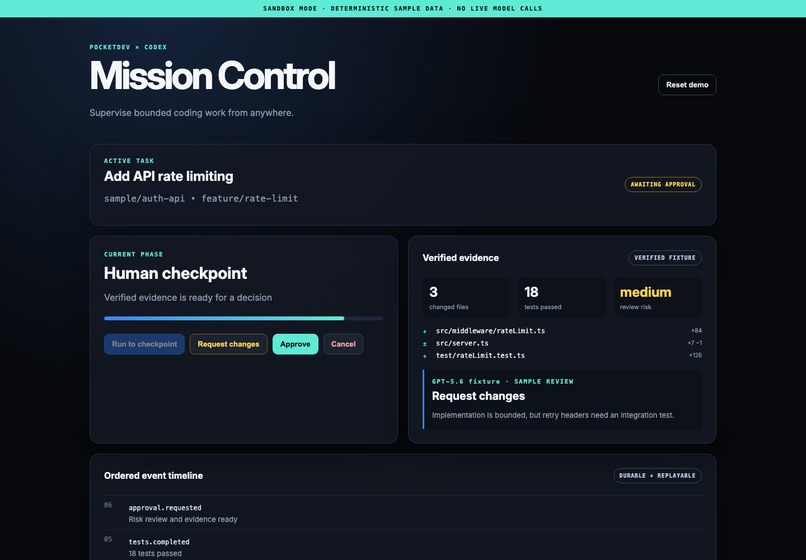Screen dimensions: 806x560
Task: Click event number 06 in the timeline
Action: [108, 505]
